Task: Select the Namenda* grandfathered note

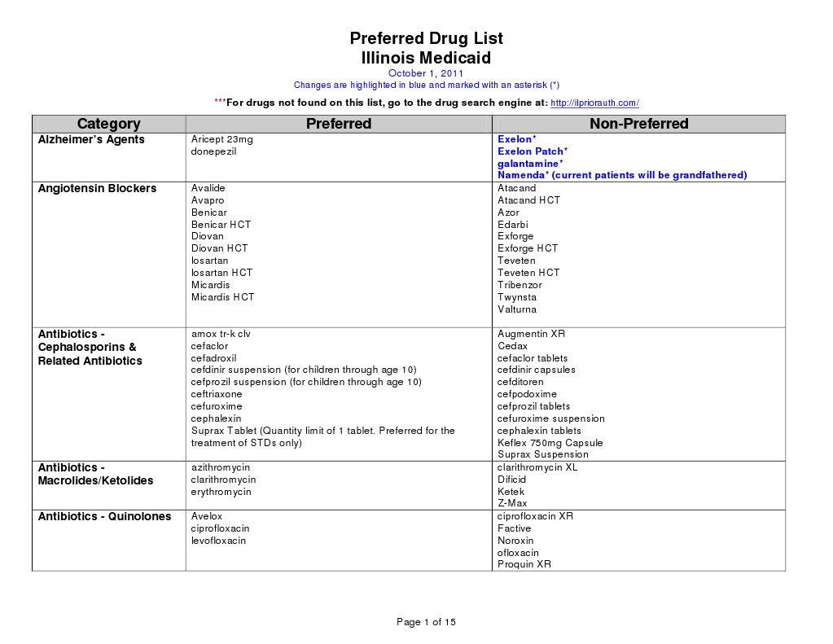Action: pos(623,174)
